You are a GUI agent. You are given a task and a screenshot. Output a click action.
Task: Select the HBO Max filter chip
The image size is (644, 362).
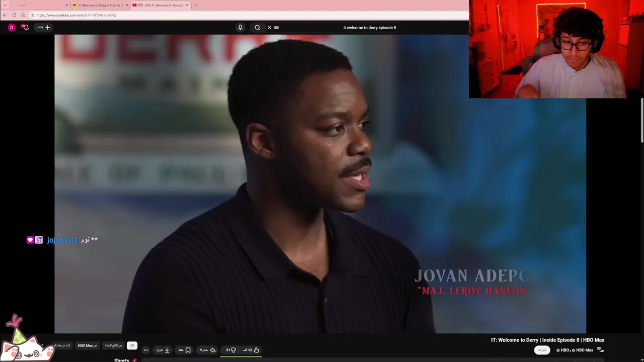coord(87,345)
